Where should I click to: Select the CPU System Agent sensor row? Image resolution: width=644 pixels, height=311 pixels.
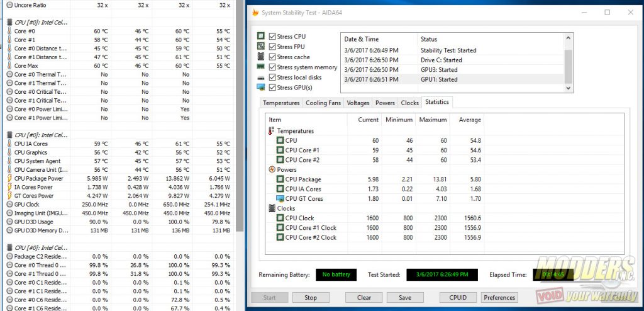click(119, 161)
